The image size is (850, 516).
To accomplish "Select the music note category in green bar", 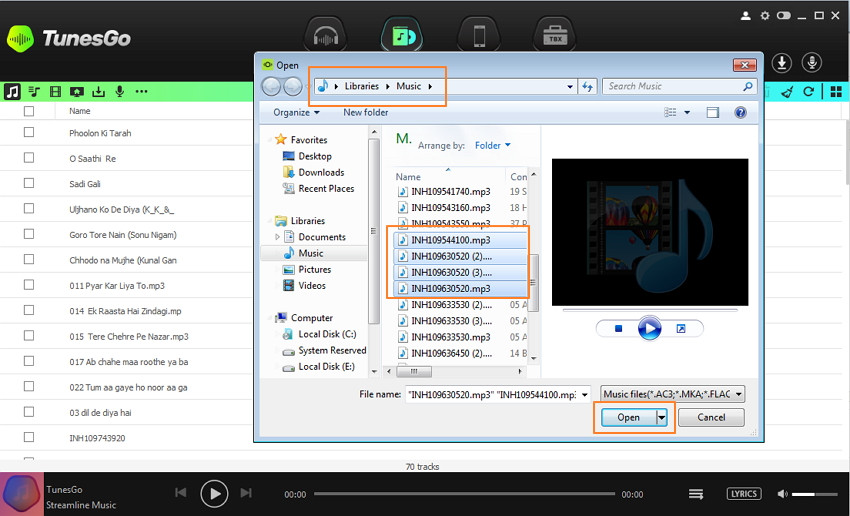I will coord(12,92).
